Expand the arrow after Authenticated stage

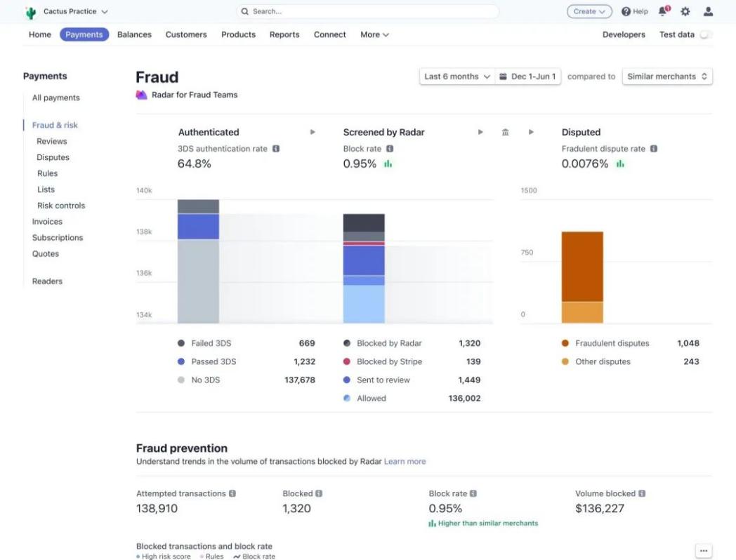pyautogui.click(x=313, y=131)
